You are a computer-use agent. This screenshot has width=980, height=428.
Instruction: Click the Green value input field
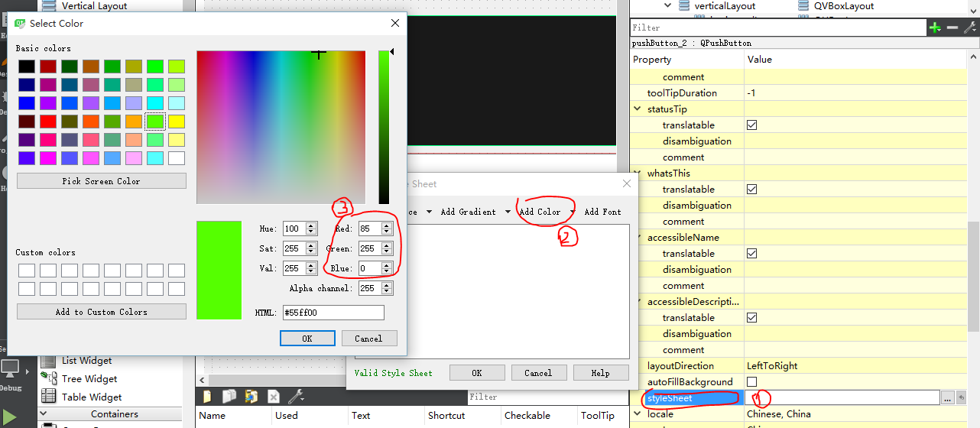click(x=370, y=248)
